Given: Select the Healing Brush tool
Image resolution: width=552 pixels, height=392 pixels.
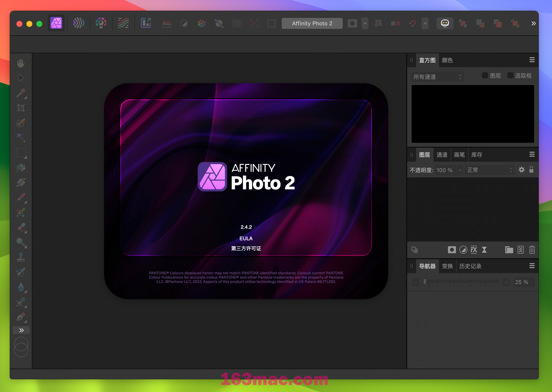Looking at the screenshot, I should [x=21, y=302].
